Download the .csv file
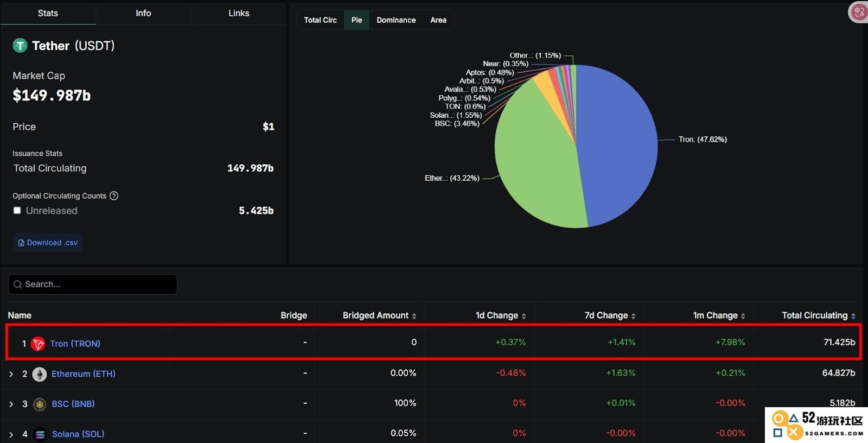The image size is (868, 443). click(x=48, y=243)
